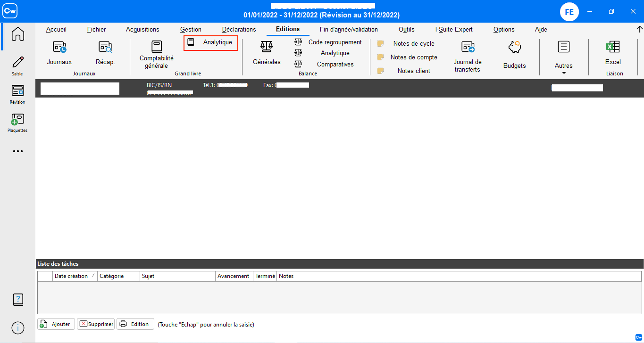Expand the Autres dropdown menu
The height and width of the screenshot is (343, 644).
tap(563, 66)
